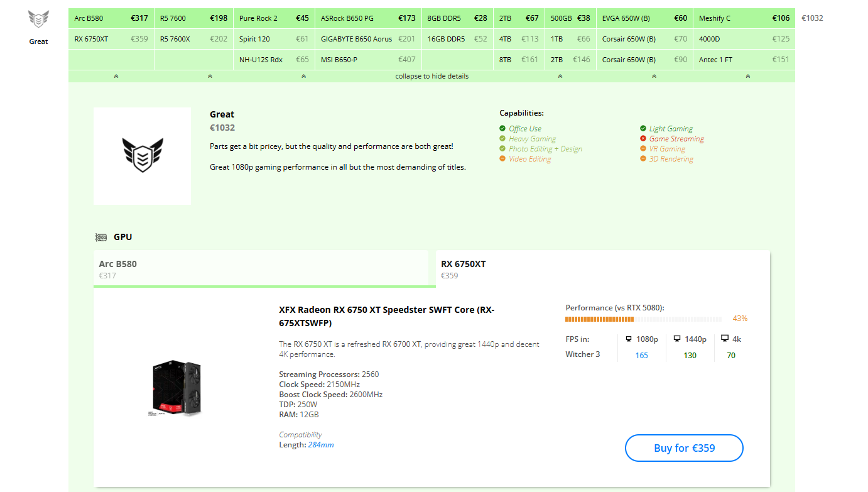Click the red cross icon for Game Streaming
The width and height of the screenshot is (868, 492).
coord(643,139)
